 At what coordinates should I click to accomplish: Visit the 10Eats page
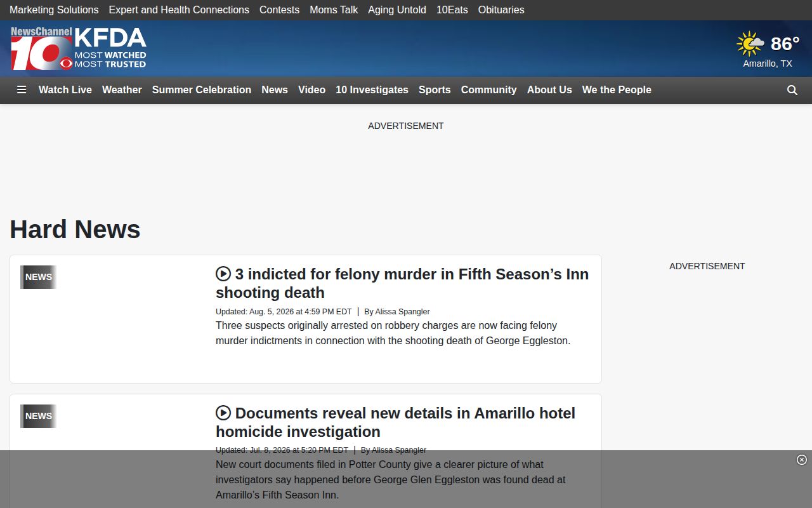[452, 10]
